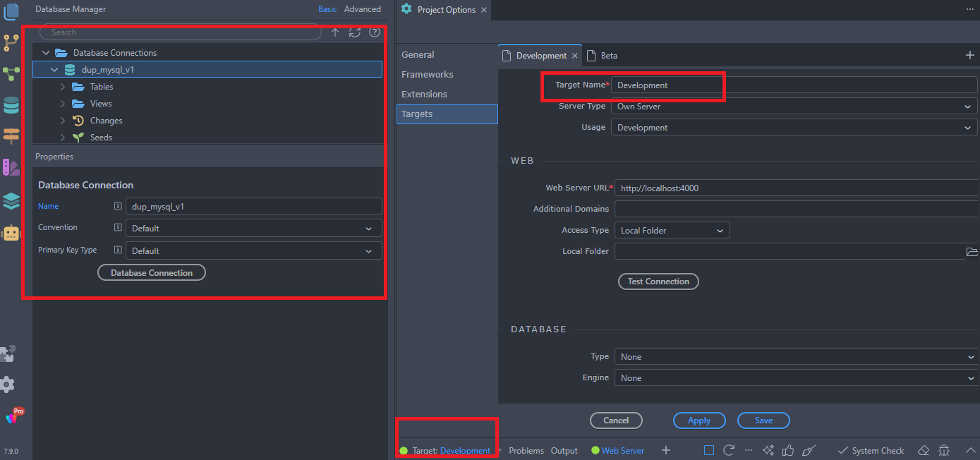Add a new target with the plus icon
Image resolution: width=980 pixels, height=460 pixels.
[x=969, y=55]
